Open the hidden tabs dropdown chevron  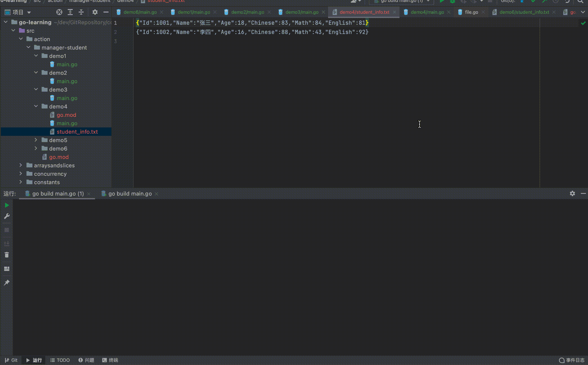tap(583, 12)
